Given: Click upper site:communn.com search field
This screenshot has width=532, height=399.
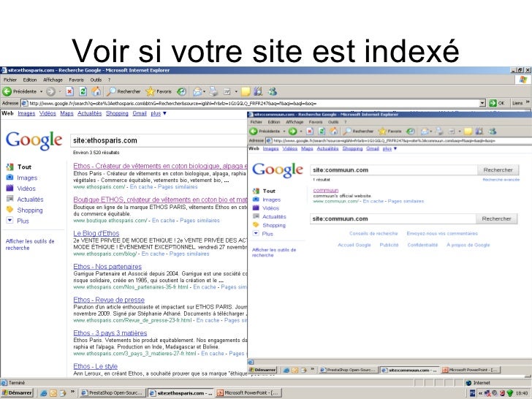Looking at the screenshot, I should (x=394, y=170).
